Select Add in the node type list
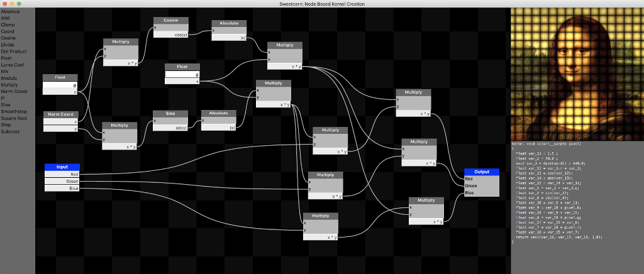Screen dimensions: 644x274 pos(5,18)
